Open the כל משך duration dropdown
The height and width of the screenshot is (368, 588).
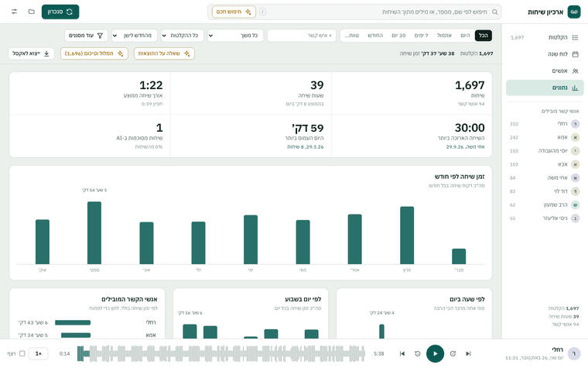[235, 36]
